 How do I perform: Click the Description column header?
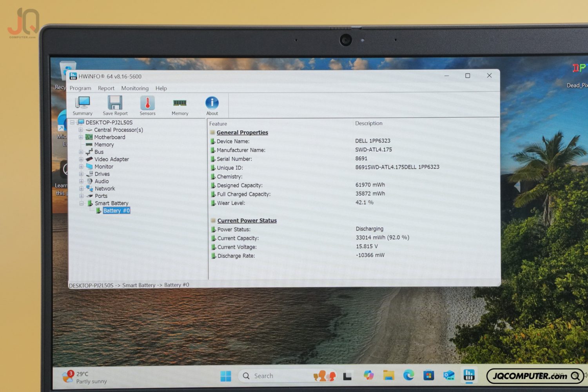tap(368, 123)
